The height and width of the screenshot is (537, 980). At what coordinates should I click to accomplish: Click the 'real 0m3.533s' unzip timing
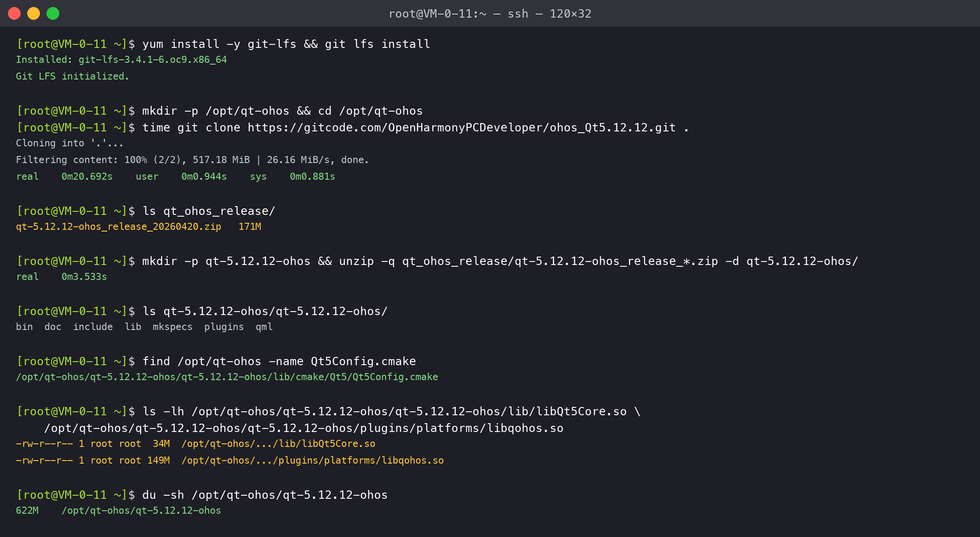61,277
